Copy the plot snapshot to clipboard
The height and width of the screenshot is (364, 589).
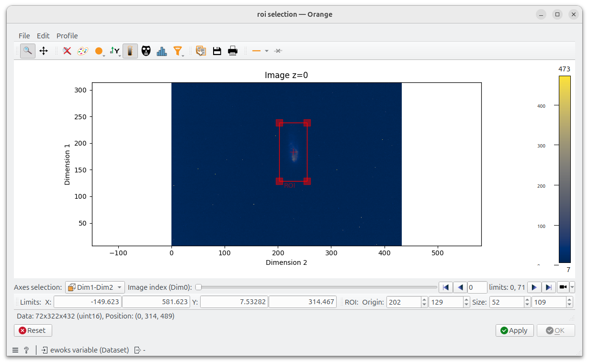click(201, 51)
